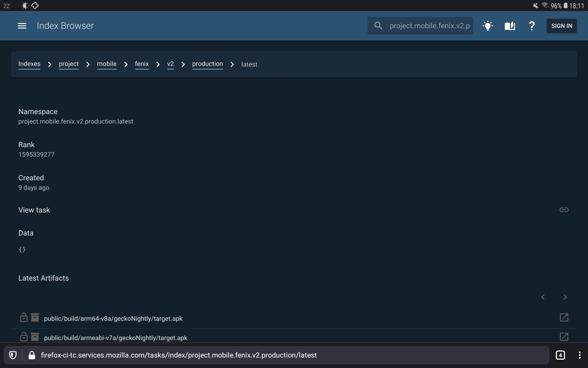Image resolution: width=588 pixels, height=368 pixels.
Task: Toggle light/dark theme with lightbulb icon
Action: [x=488, y=26]
